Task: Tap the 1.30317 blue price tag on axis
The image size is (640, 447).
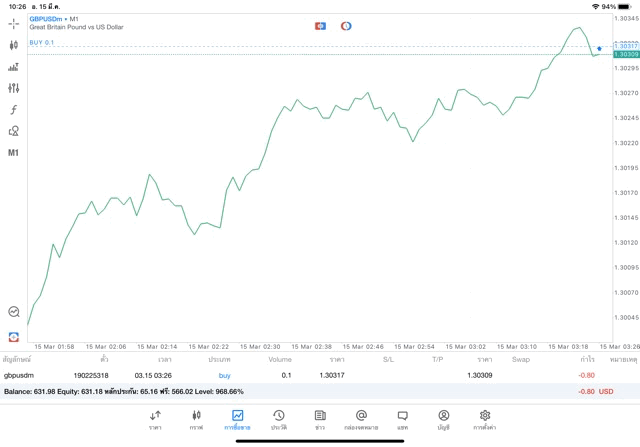Action: (626, 46)
